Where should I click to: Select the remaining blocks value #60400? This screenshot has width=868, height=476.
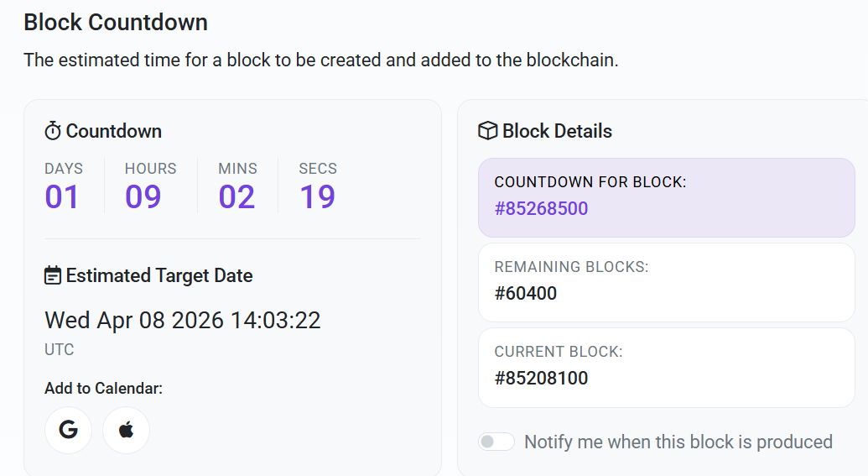(x=526, y=293)
